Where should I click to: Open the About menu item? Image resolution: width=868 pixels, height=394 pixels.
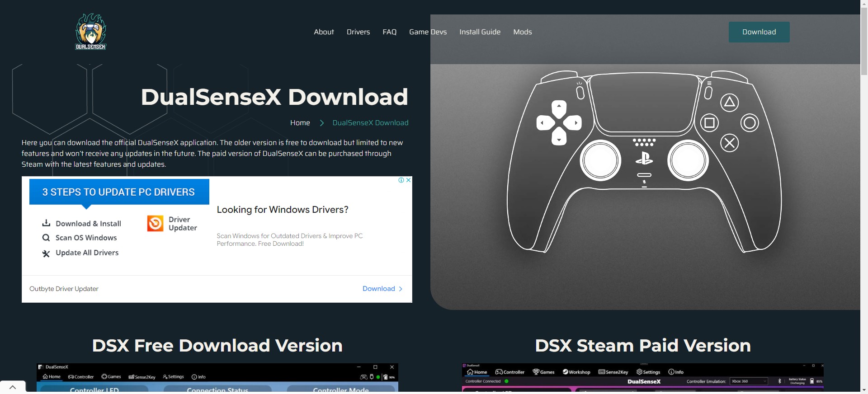[x=324, y=32]
